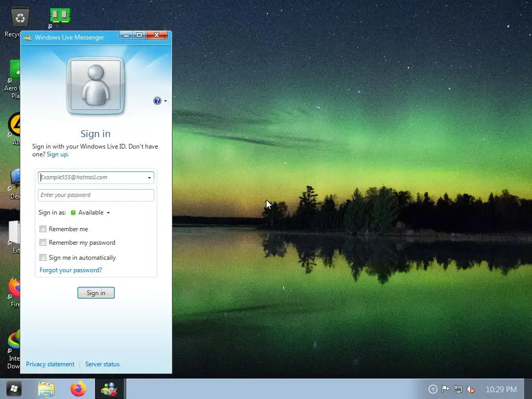Open the 10:29 PM taskbar clock
This screenshot has height=399, width=532.
(501, 390)
